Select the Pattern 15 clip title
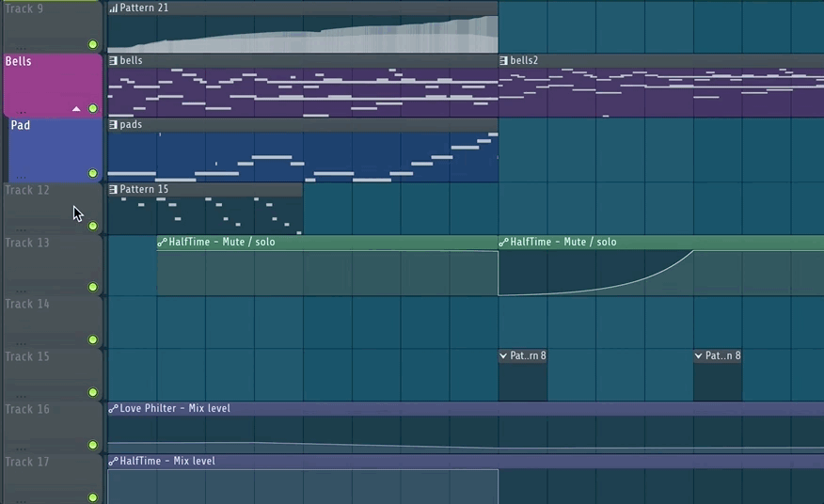The width and height of the screenshot is (824, 504). pos(144,189)
